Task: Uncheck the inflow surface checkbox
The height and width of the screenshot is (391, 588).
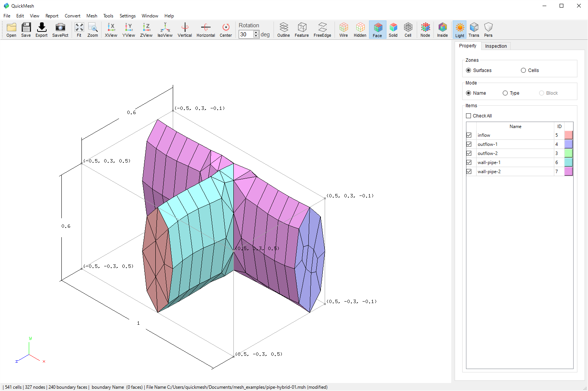Action: point(469,135)
